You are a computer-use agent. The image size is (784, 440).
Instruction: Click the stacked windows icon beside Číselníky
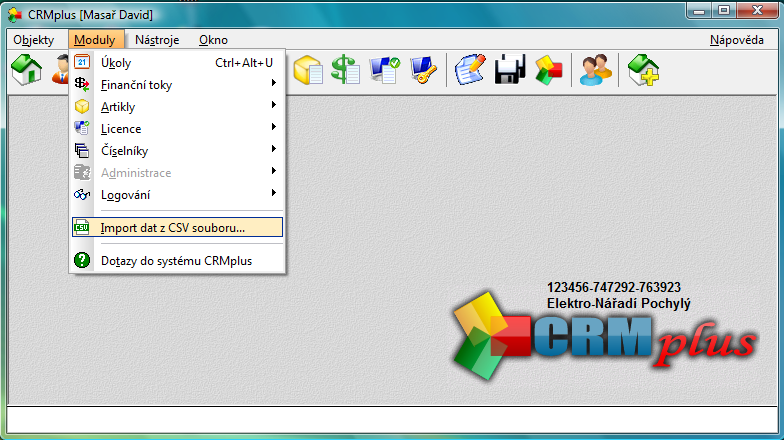point(82,150)
